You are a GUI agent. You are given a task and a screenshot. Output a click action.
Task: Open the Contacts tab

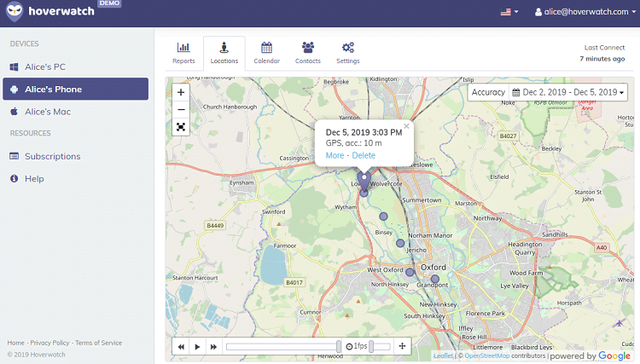tap(308, 53)
